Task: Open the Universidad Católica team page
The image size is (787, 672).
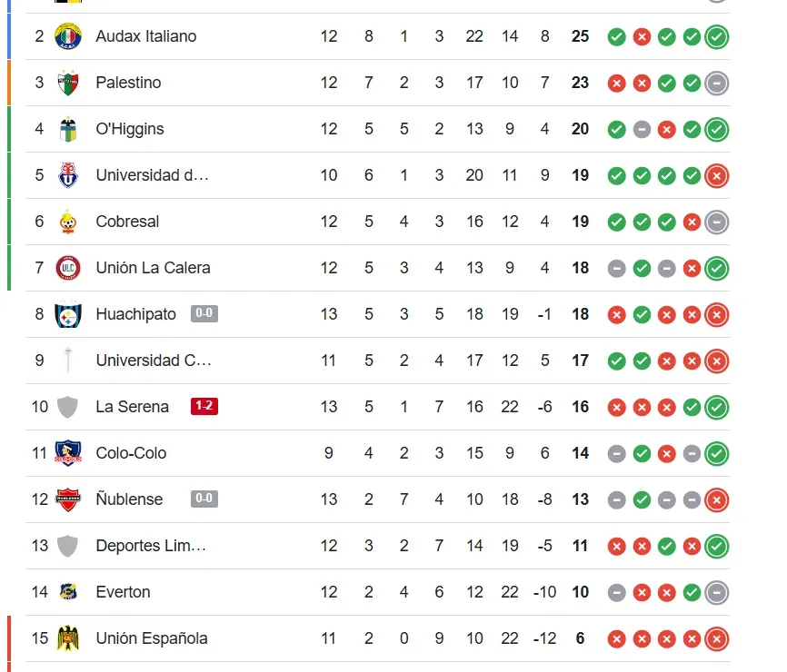Action: pos(153,361)
